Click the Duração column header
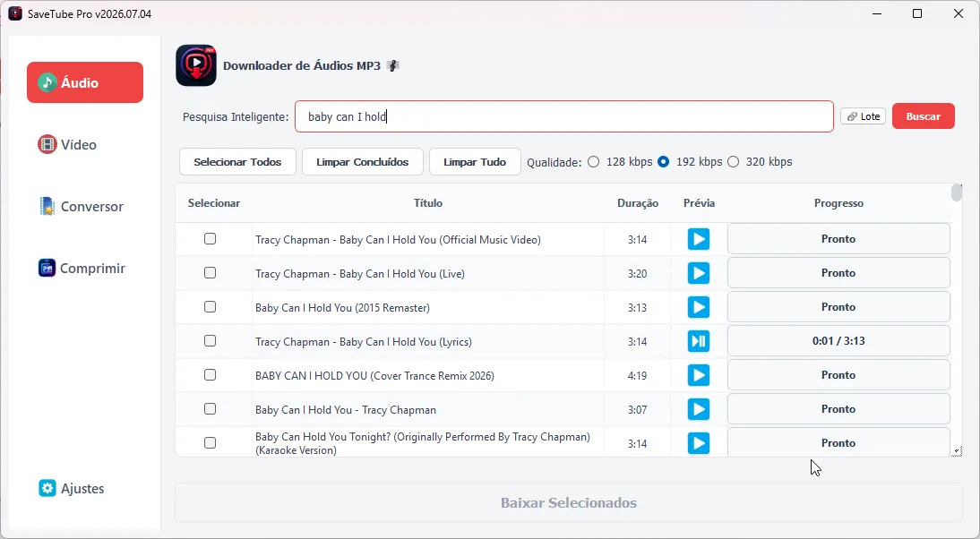Viewport: 980px width, 539px height. [638, 203]
